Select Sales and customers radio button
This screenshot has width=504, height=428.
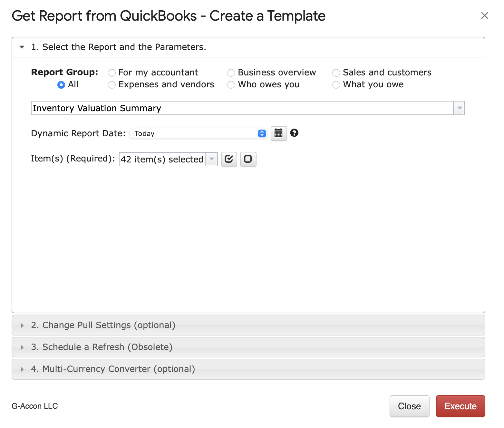click(x=336, y=73)
